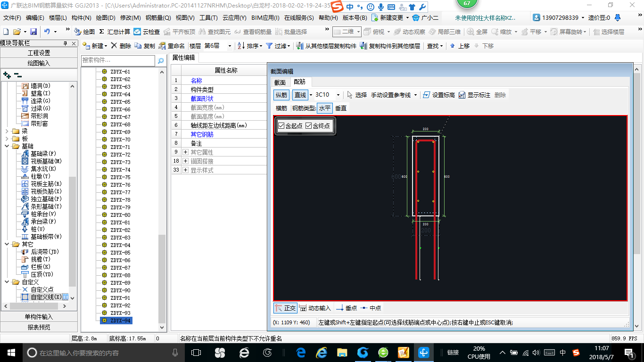Toggle 正交 orthogonal snap mode
The image size is (644, 362).
[285, 308]
